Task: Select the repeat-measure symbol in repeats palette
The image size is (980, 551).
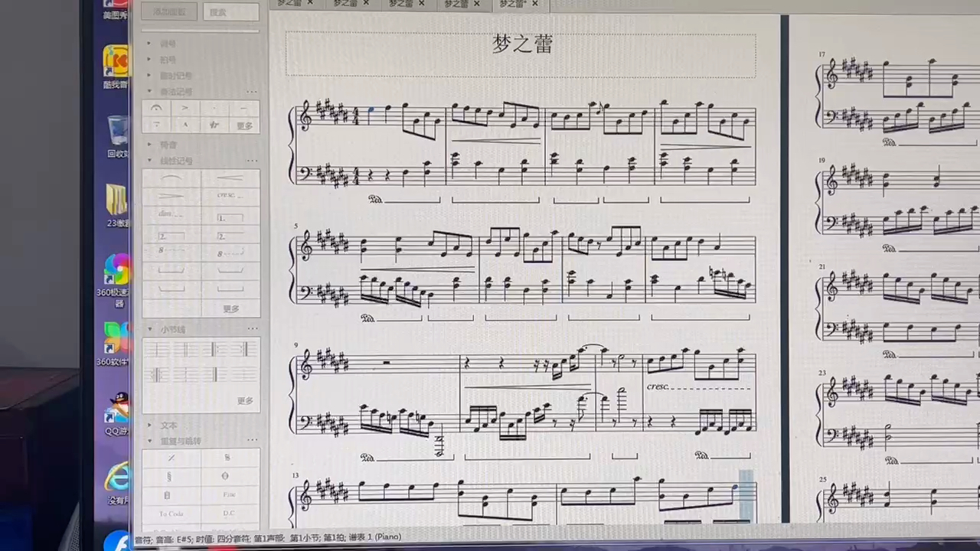Action: (x=171, y=458)
